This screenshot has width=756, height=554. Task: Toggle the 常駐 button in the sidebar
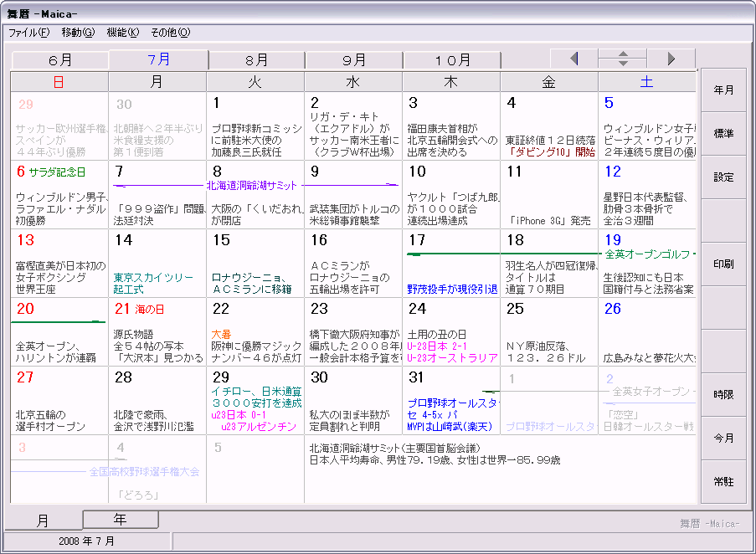tap(723, 482)
